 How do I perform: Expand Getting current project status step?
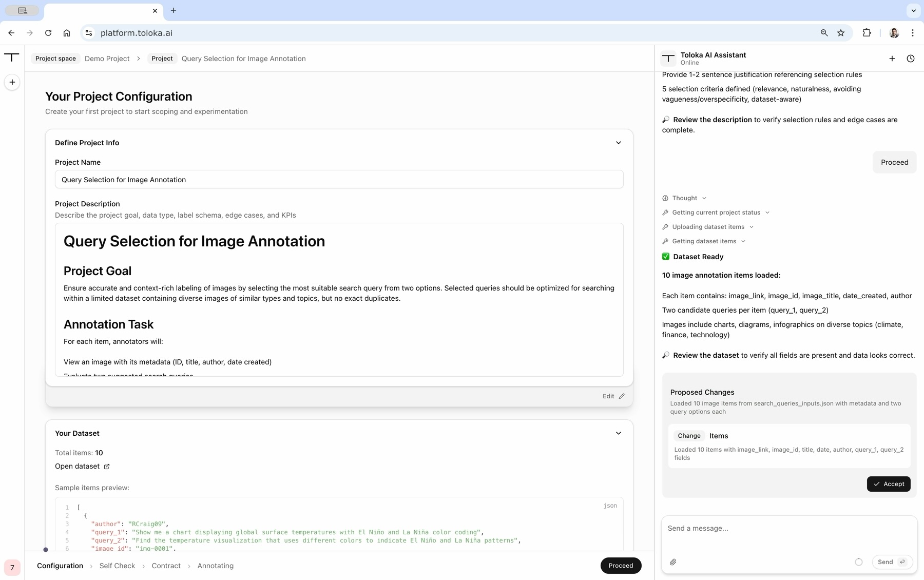(767, 212)
